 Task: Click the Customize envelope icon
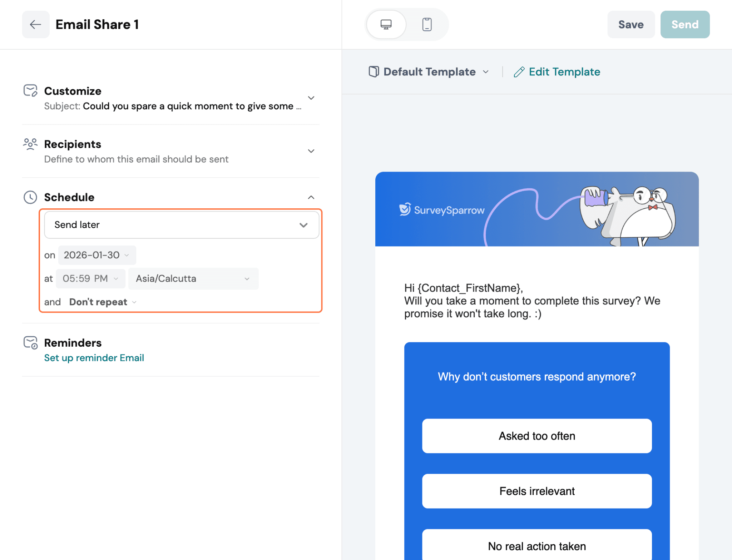30,91
